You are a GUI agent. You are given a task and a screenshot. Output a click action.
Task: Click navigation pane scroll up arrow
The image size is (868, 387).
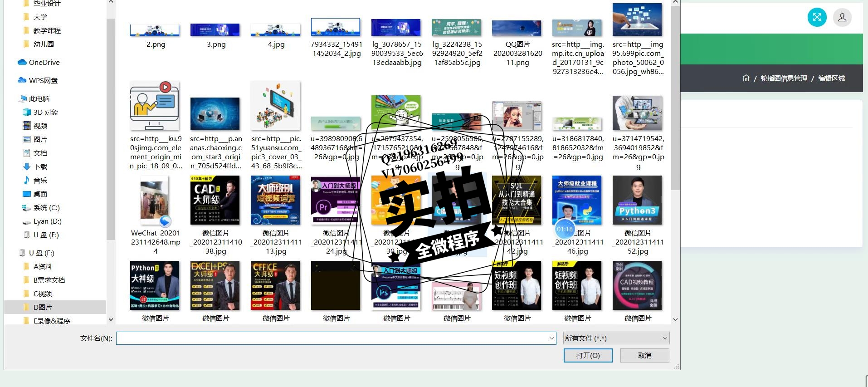(111, 2)
